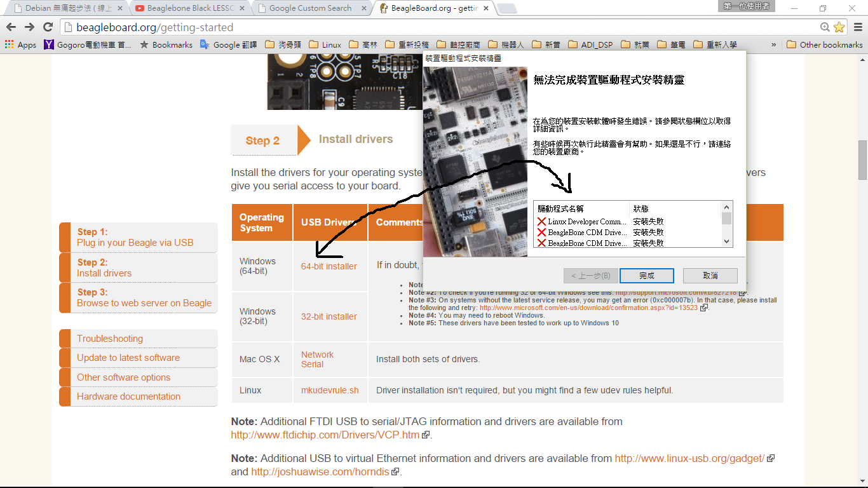Open the Apps launcher in bookmarks bar

tap(20, 44)
